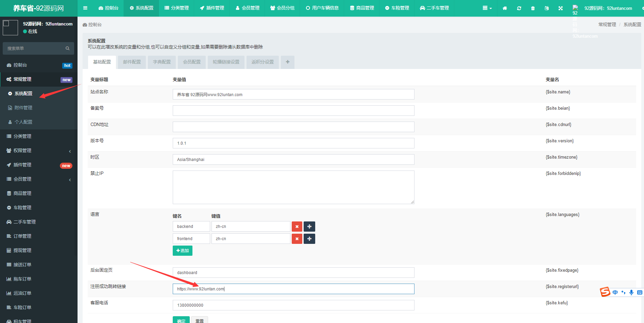The width and height of the screenshot is (644, 323).
Task: Click Sogou input method logo icon
Action: click(x=605, y=292)
